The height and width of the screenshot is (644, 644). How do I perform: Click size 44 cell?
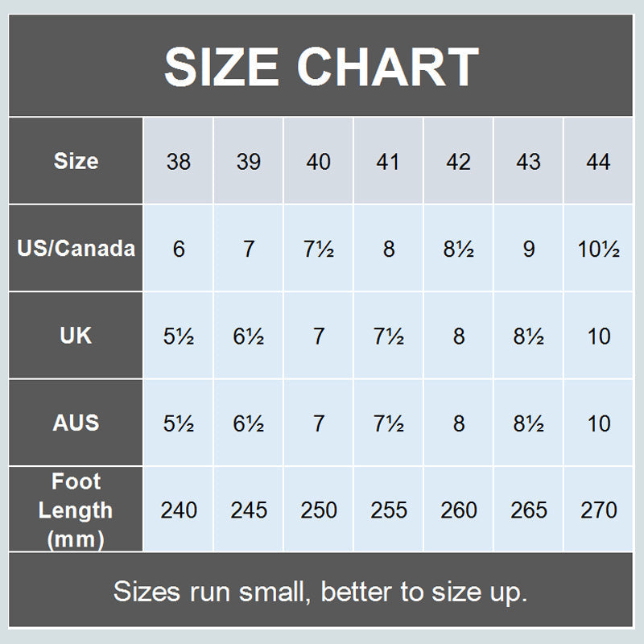pos(598,162)
